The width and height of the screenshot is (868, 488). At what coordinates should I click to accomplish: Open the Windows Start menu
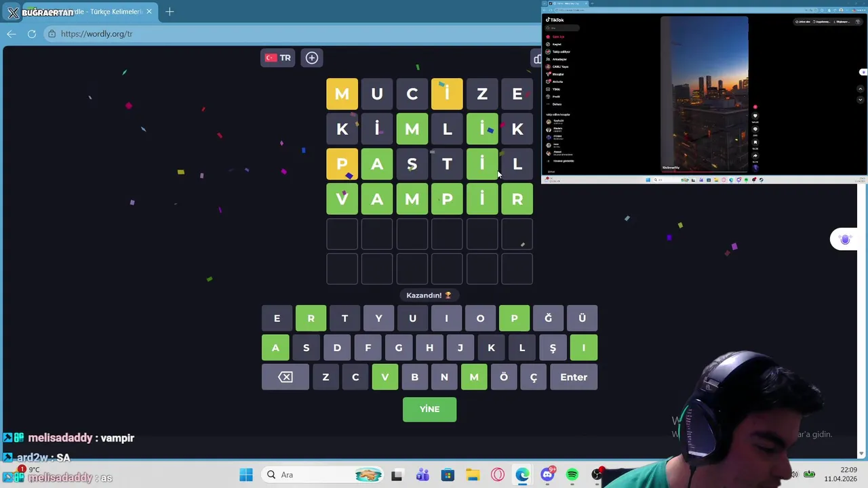(245, 474)
